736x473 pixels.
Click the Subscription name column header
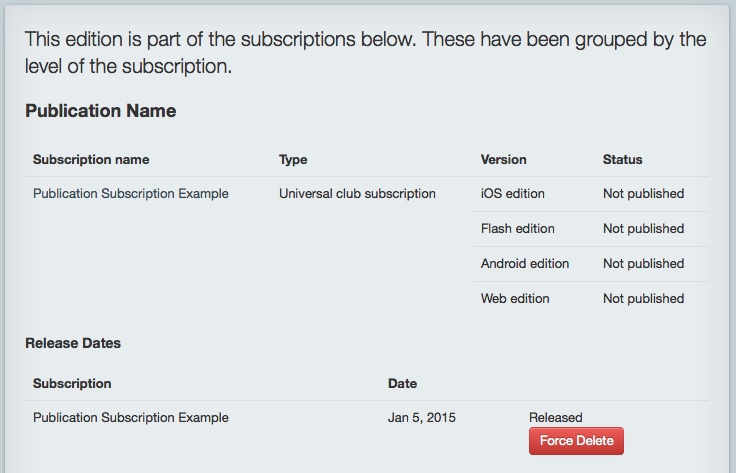(x=91, y=160)
